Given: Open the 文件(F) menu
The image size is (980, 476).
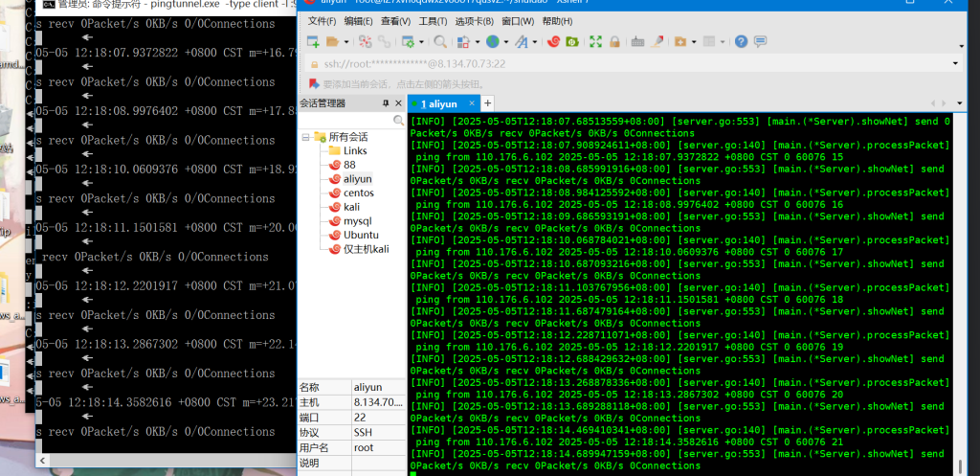Looking at the screenshot, I should (x=323, y=21).
